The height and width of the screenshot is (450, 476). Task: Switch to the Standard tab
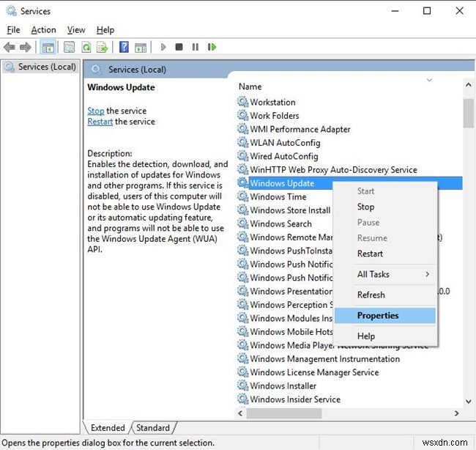tap(153, 428)
